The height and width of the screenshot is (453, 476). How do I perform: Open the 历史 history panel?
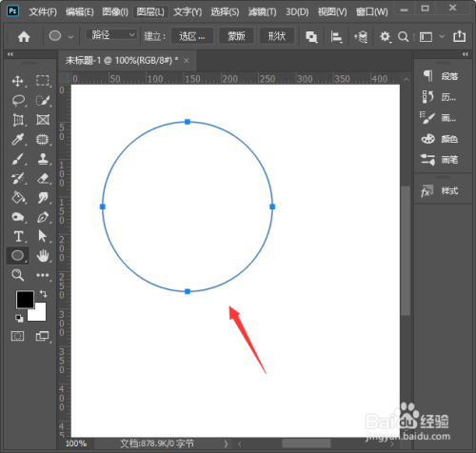(440, 97)
